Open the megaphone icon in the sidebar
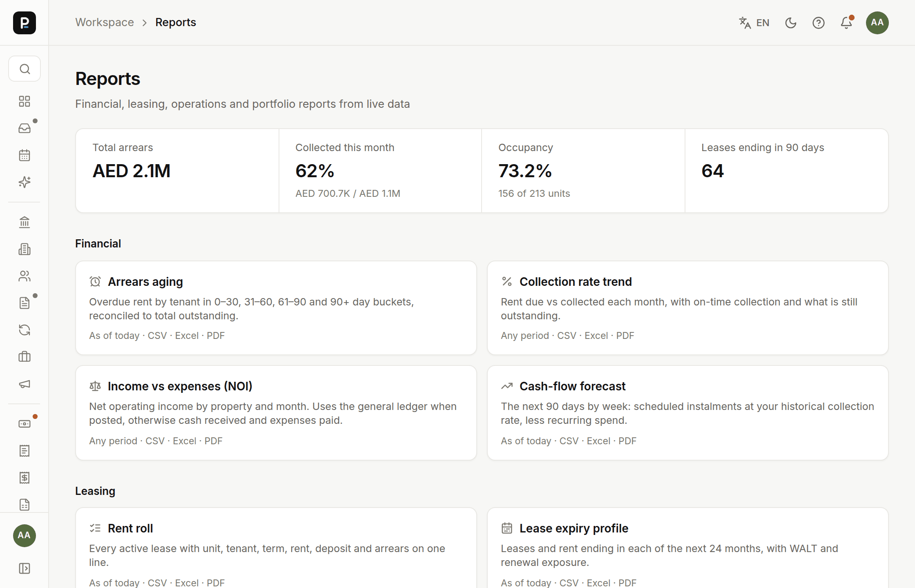The image size is (915, 588). click(x=25, y=384)
